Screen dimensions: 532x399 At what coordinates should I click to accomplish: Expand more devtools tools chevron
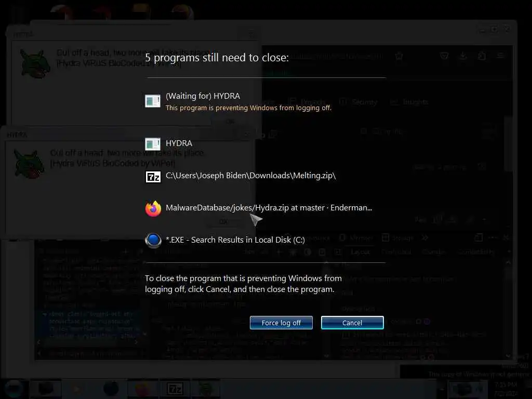pos(425,238)
